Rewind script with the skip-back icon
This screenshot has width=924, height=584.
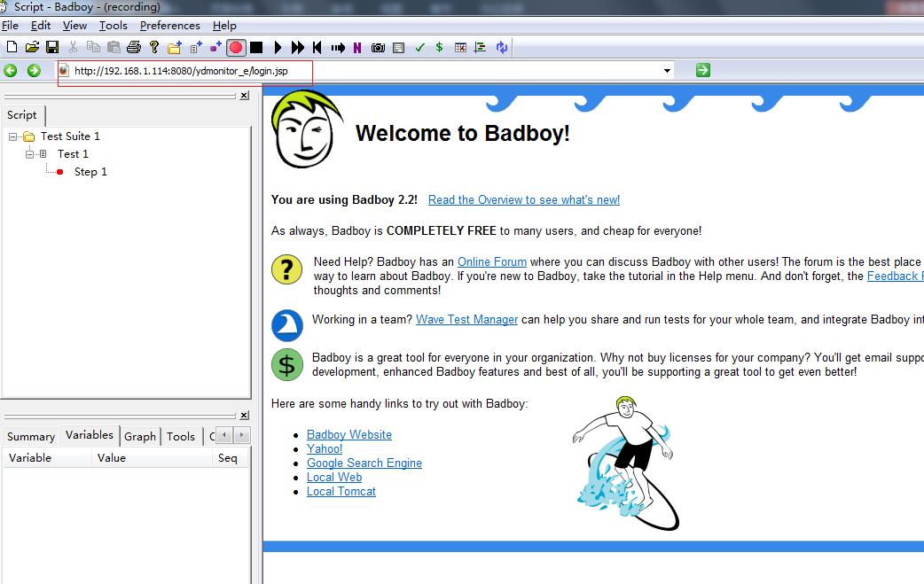(317, 47)
